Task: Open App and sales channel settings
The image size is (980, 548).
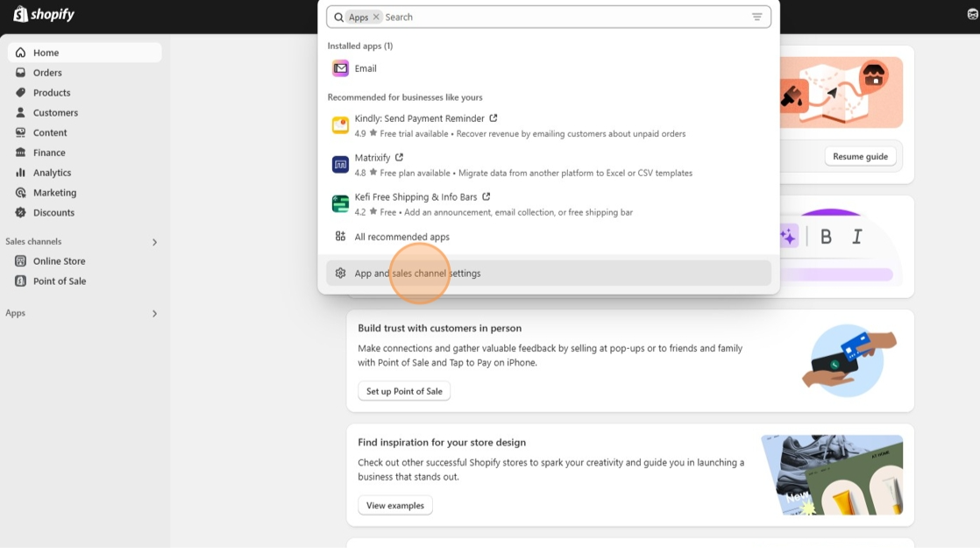Action: (x=417, y=274)
